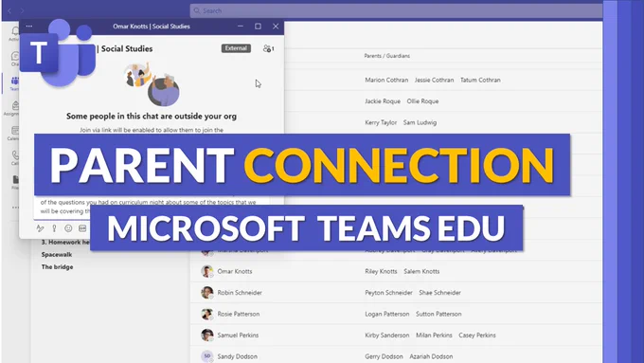
Task: Maximize the Omar Knotts chat window
Action: [x=258, y=27]
